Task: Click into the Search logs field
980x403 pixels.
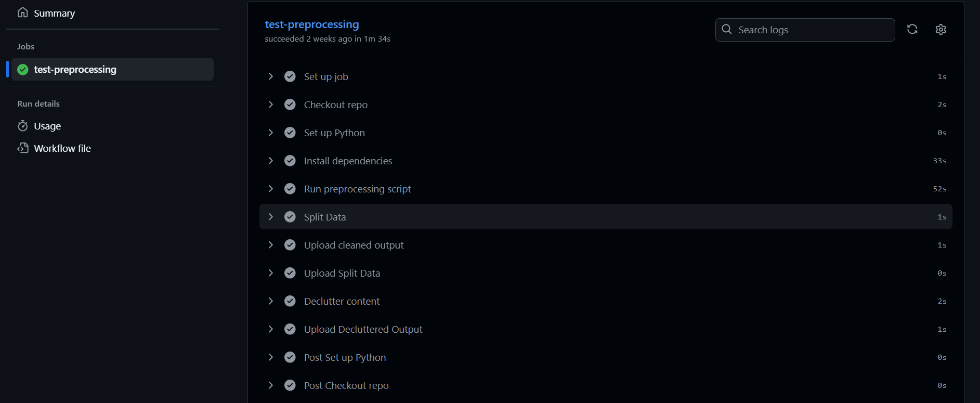Action: pos(811,30)
